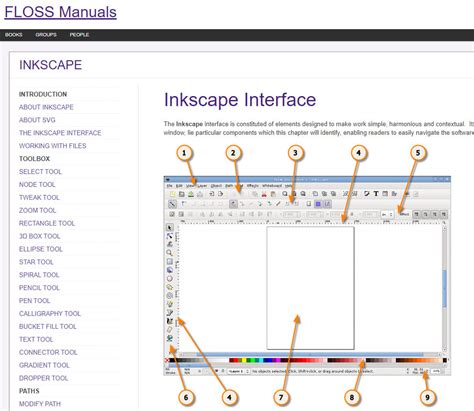The height and width of the screenshot is (411, 474).
Task: Open the Select Tool chapter link
Action: (x=40, y=172)
